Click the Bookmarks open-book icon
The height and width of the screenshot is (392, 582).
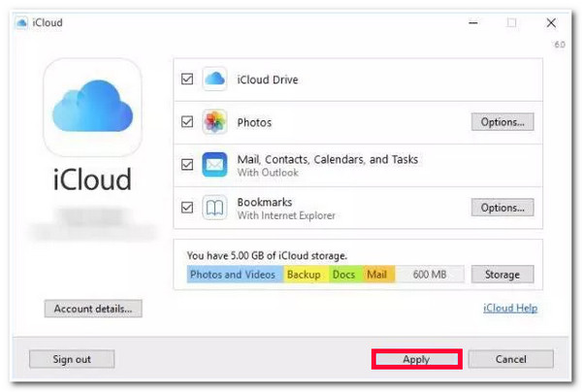[x=214, y=207]
